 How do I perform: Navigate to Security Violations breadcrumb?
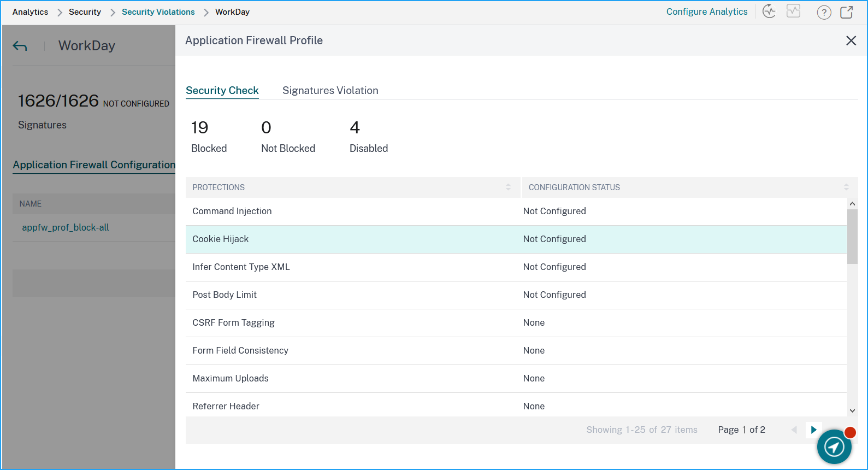pos(158,12)
